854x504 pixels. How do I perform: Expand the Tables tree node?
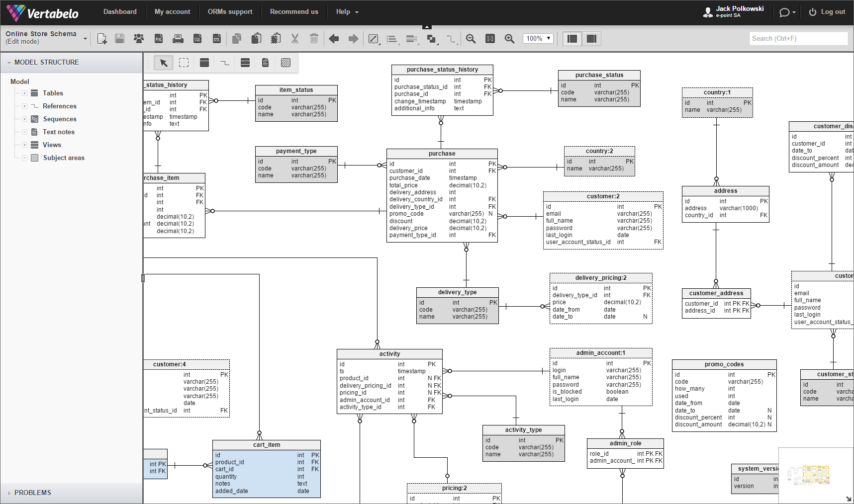[x=24, y=93]
